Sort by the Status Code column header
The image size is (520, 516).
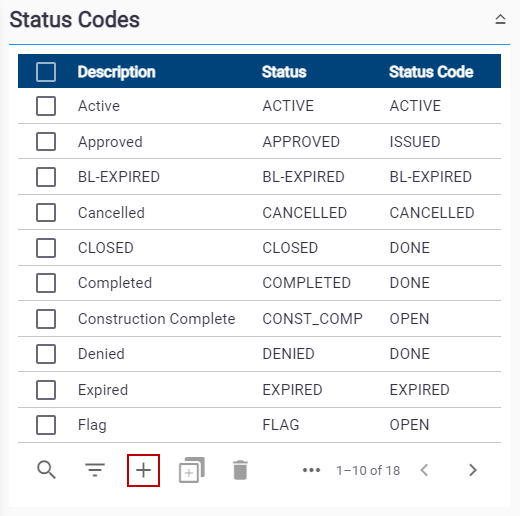(431, 72)
